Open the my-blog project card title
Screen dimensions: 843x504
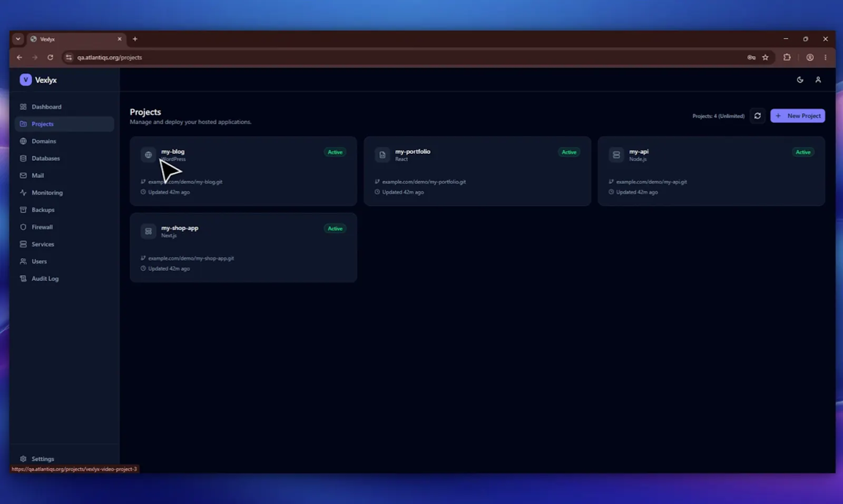173,152
